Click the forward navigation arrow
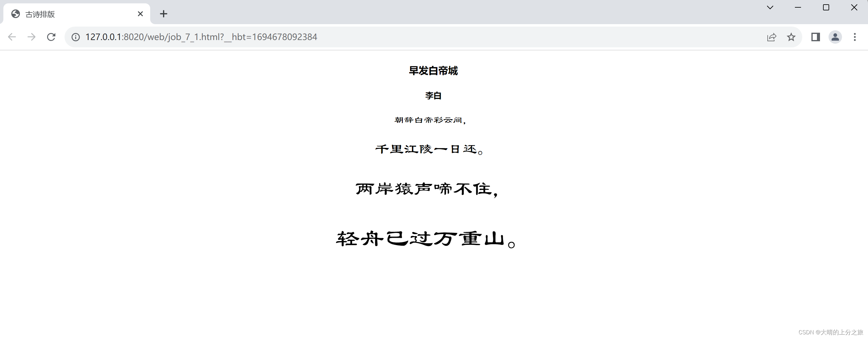The width and height of the screenshot is (868, 338). click(31, 37)
